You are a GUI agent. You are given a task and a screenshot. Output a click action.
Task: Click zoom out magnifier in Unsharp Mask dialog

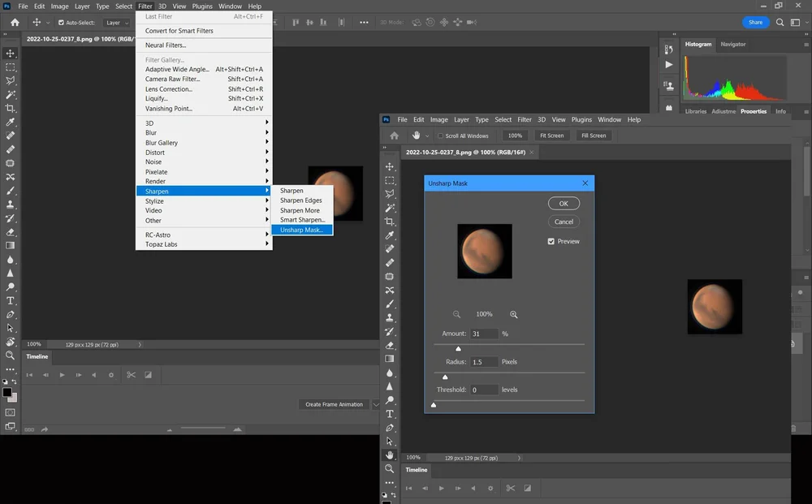pyautogui.click(x=456, y=314)
